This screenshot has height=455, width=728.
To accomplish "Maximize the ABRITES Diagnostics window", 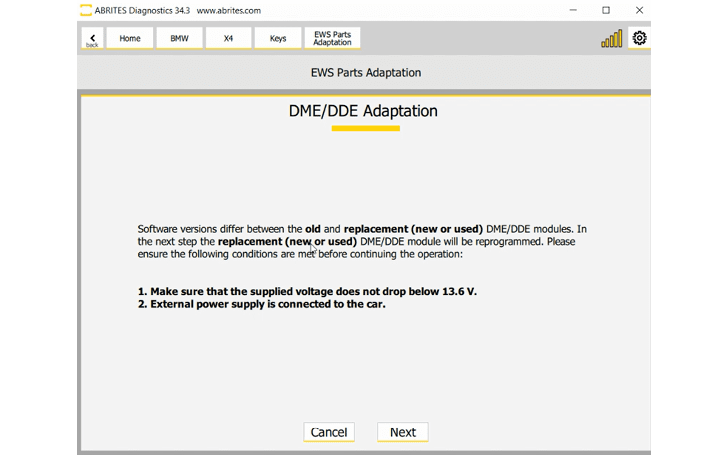I will [606, 10].
